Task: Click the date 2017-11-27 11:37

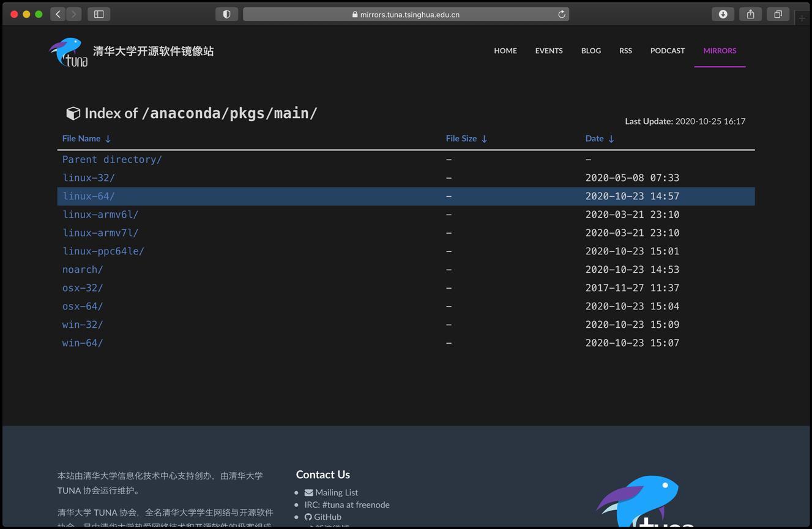Action: (x=632, y=288)
